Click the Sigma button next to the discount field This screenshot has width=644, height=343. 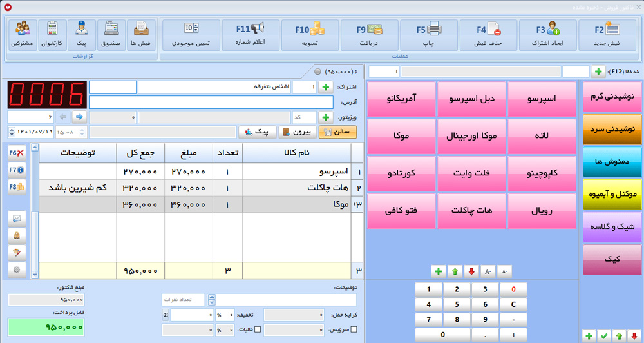(x=166, y=315)
